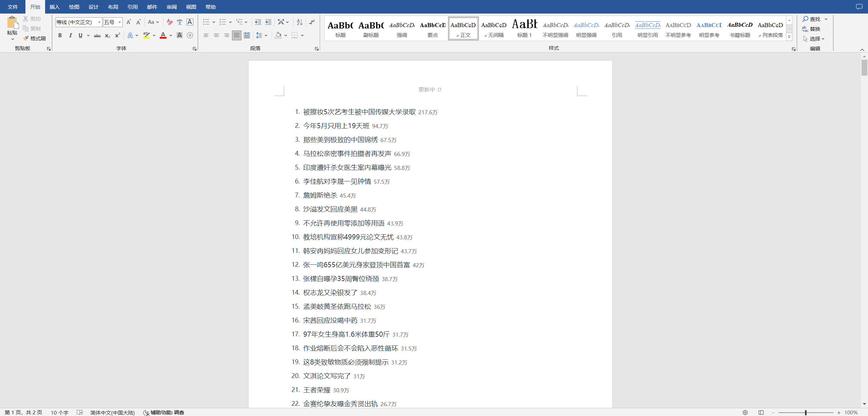Click the Format Painter (格式刷) icon
This screenshot has height=416, width=868.
click(26, 38)
